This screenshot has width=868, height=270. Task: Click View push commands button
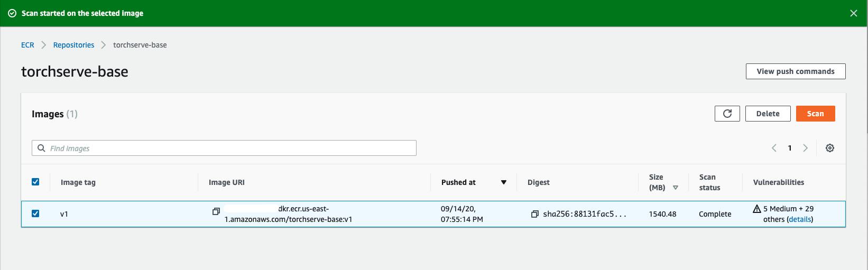click(796, 71)
